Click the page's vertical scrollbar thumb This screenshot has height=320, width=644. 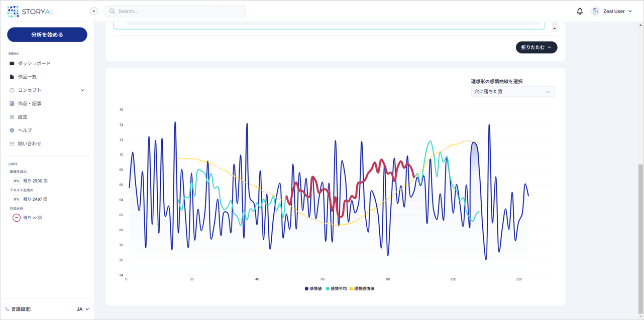pyautogui.click(x=640, y=238)
